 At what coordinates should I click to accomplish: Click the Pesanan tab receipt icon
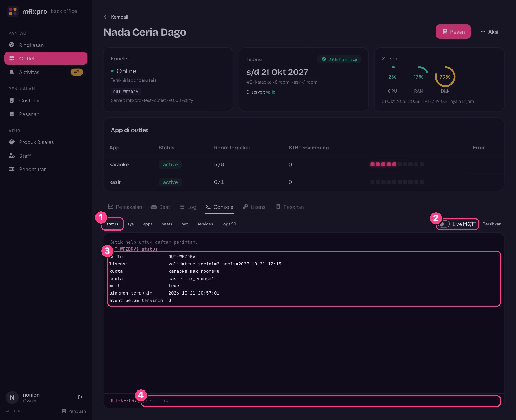pos(278,207)
